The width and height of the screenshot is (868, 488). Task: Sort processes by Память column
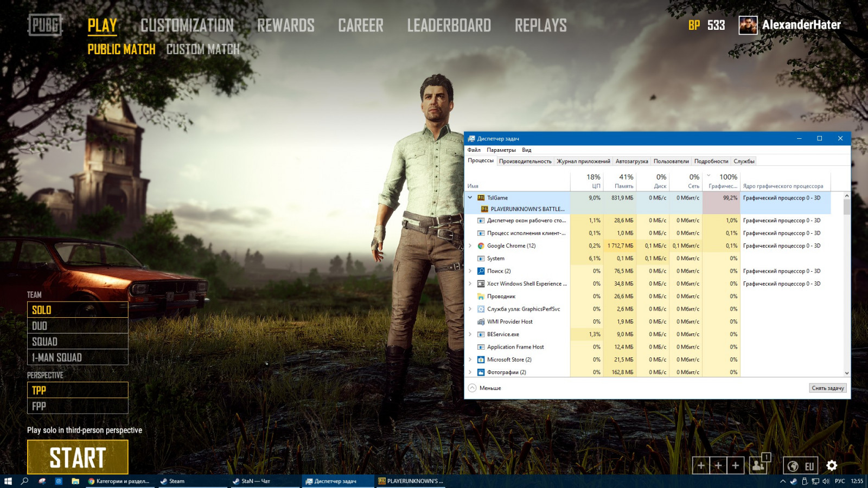click(x=620, y=181)
